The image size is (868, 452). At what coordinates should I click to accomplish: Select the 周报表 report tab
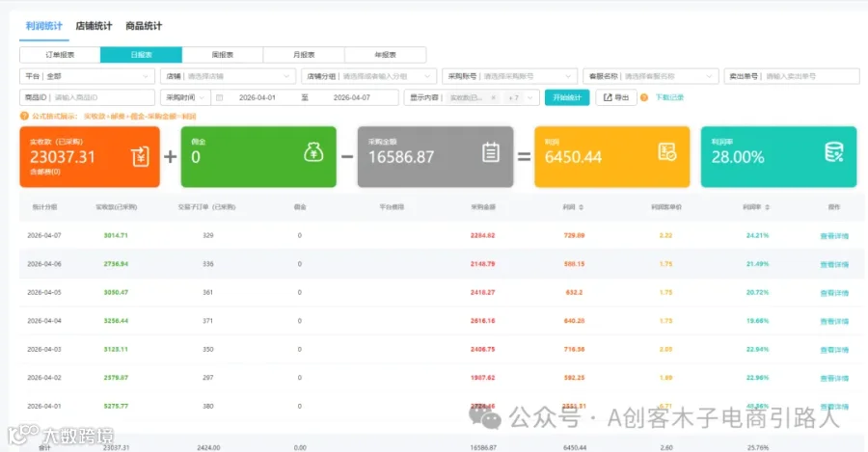coord(223,55)
